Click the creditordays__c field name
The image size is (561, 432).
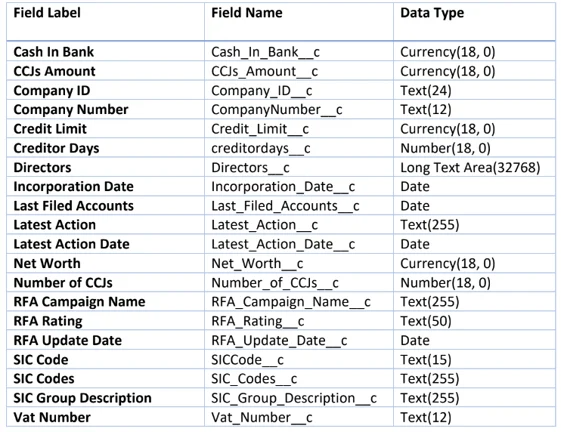pos(260,148)
